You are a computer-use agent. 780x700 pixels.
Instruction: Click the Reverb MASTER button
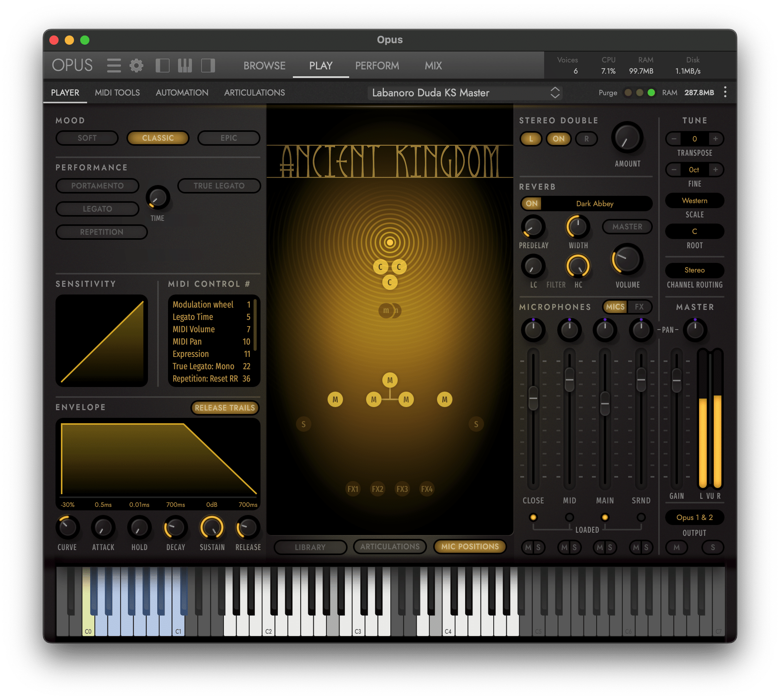(x=627, y=227)
